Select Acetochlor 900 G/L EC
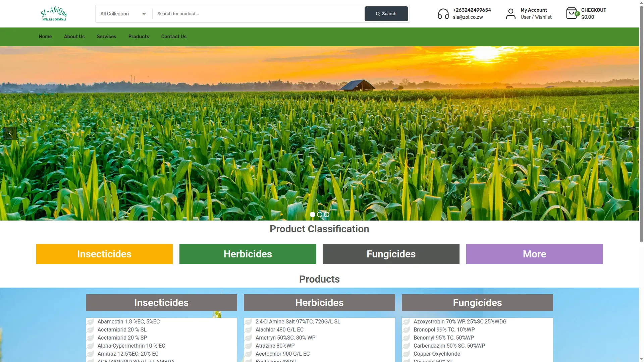Image resolution: width=644 pixels, height=362 pixels. pos(282,354)
